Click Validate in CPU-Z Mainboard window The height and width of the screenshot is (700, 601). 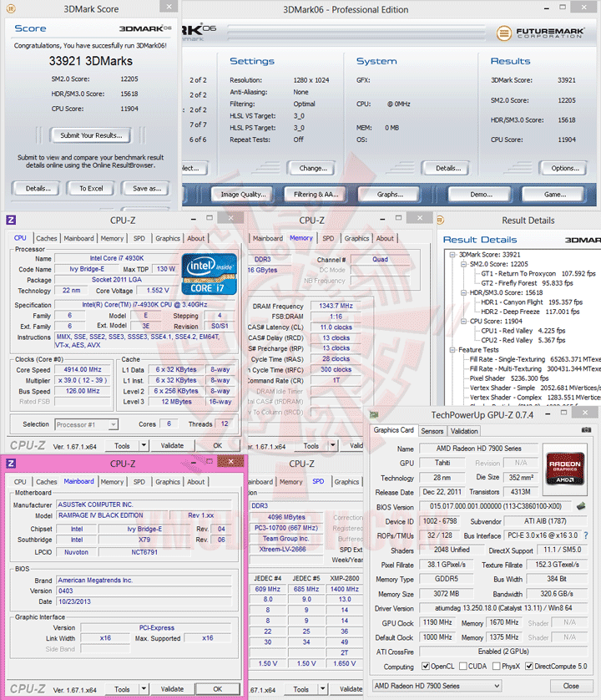(x=172, y=689)
